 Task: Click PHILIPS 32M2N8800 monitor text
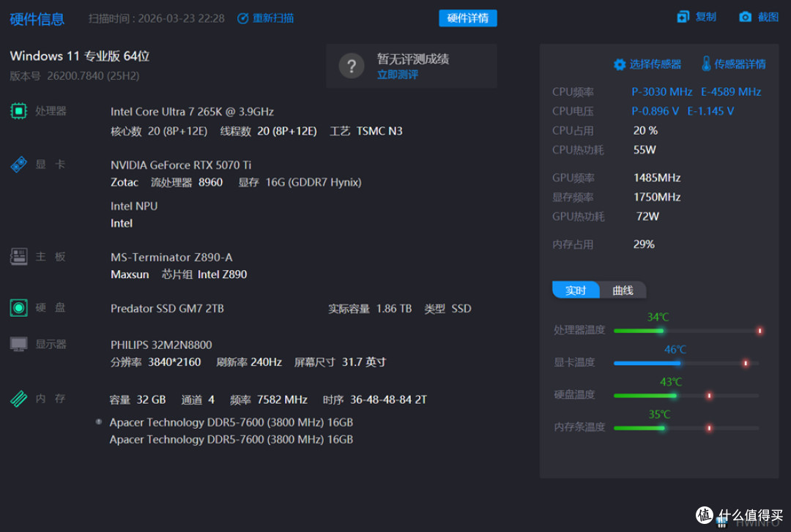point(161,345)
